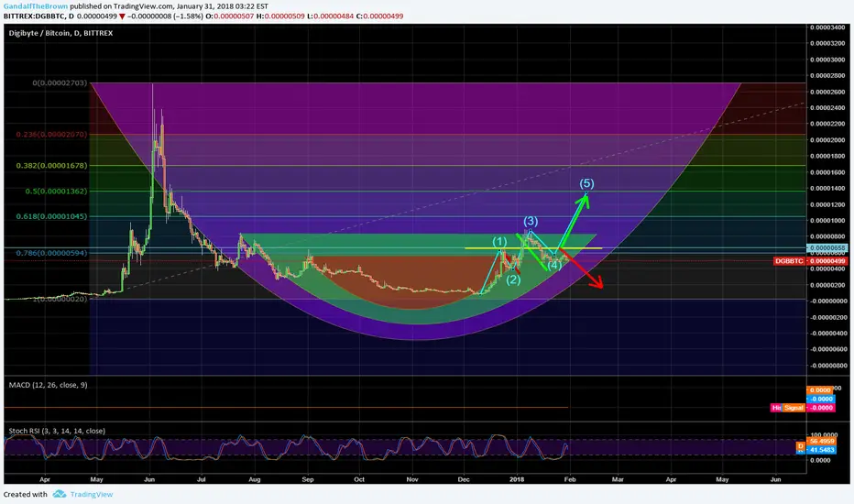Viewport: 854px width, 504px height.
Task: Click the 0.618(0.00001045) Fibonacci level label
Action: (51, 216)
